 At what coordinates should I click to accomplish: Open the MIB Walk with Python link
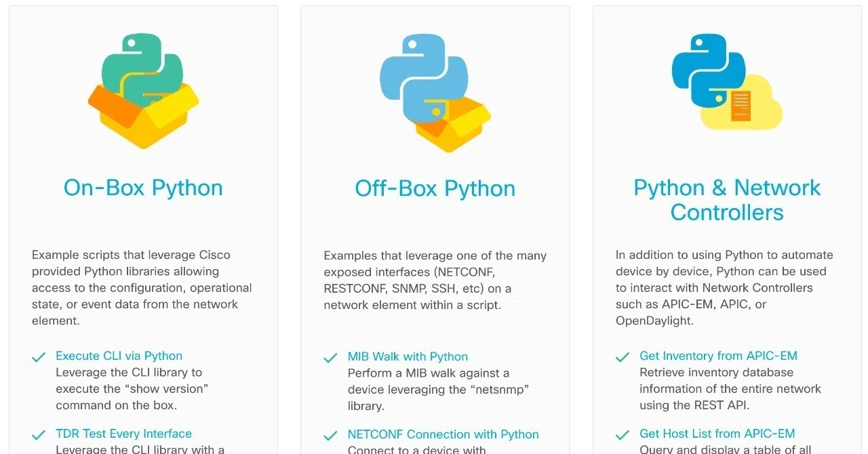408,356
